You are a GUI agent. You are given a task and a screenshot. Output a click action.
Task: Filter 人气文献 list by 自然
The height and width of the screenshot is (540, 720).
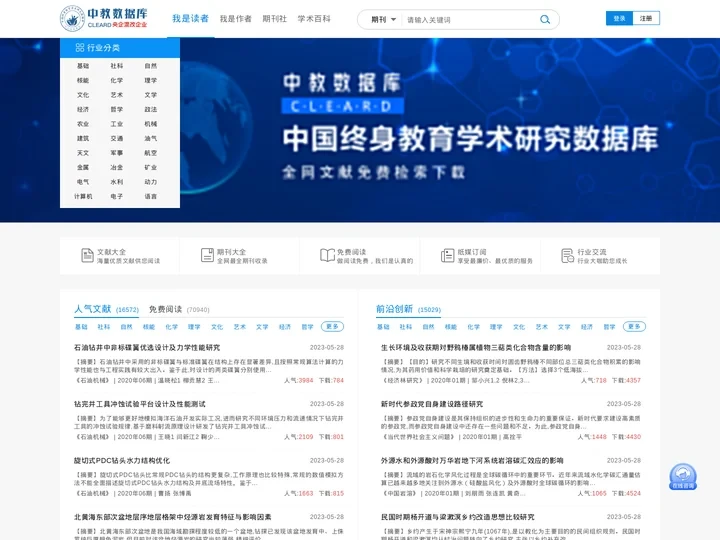[126, 327]
